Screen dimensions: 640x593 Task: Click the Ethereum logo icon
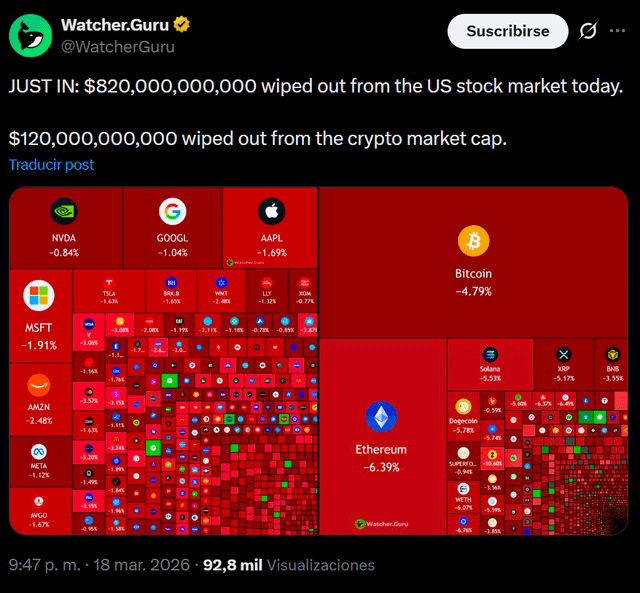click(x=381, y=417)
